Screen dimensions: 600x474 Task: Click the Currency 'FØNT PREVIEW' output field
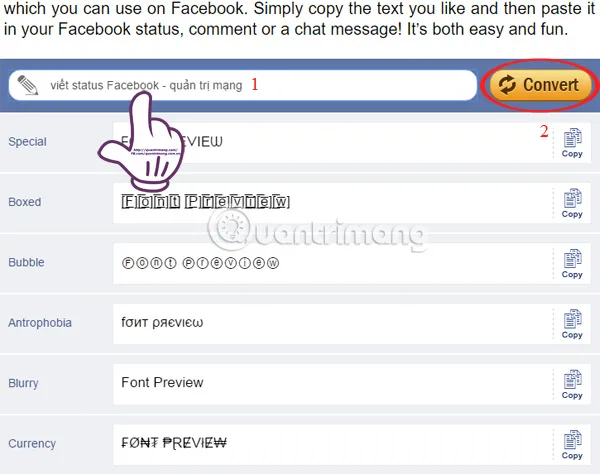click(x=333, y=445)
